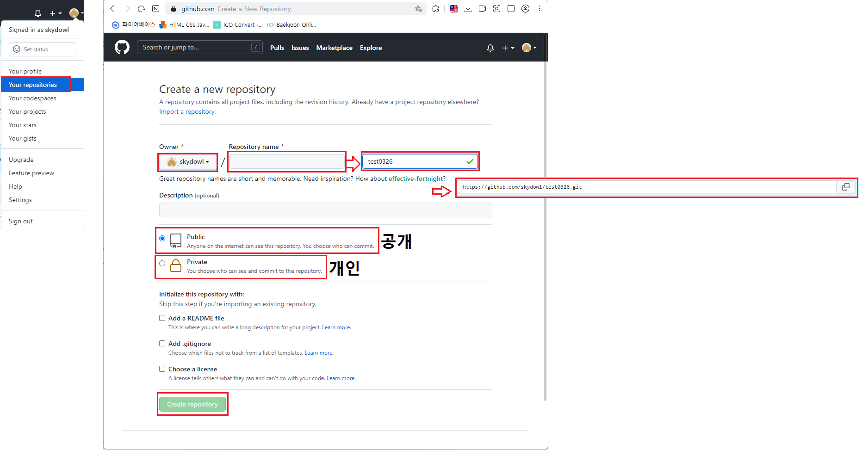Open the ICO Convert bookmark
This screenshot has width=868, height=468.
(x=238, y=25)
